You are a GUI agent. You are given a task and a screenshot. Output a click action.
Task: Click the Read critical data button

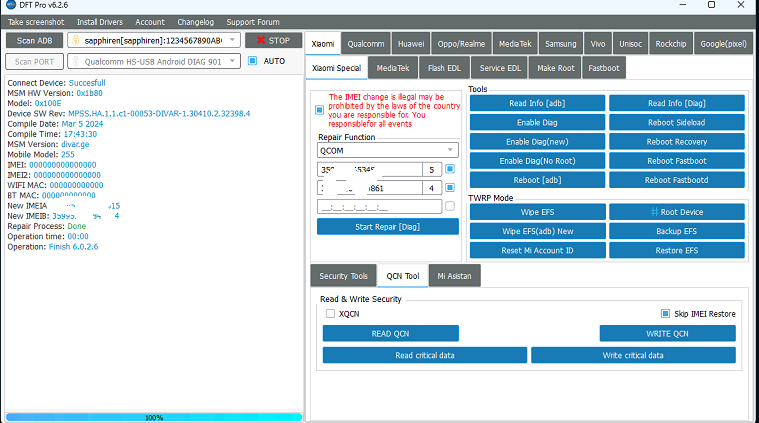pyautogui.click(x=425, y=355)
